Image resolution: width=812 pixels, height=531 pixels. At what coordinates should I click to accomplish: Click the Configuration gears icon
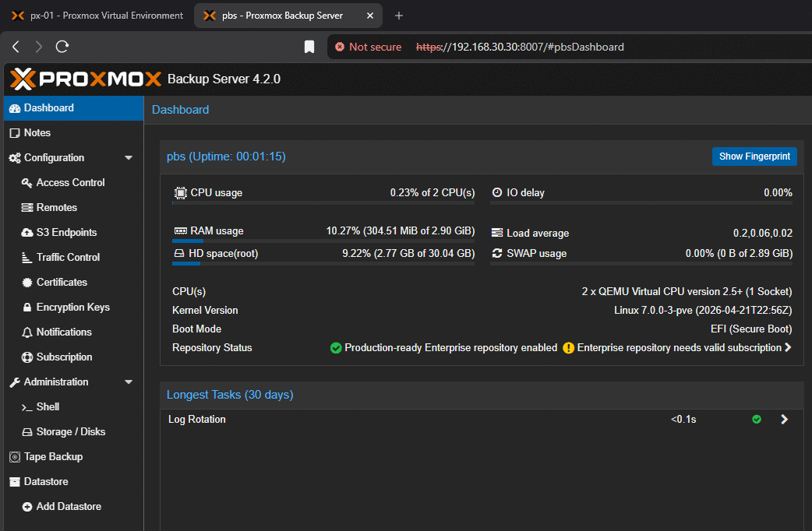[15, 158]
